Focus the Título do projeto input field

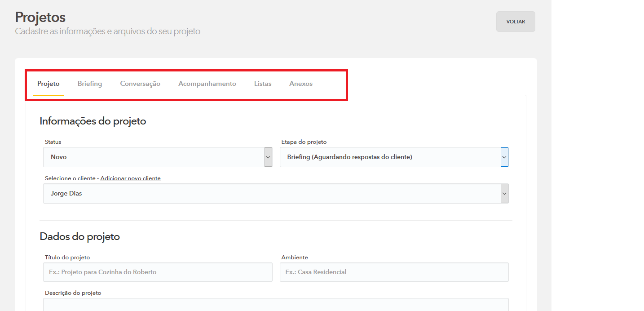click(x=158, y=272)
